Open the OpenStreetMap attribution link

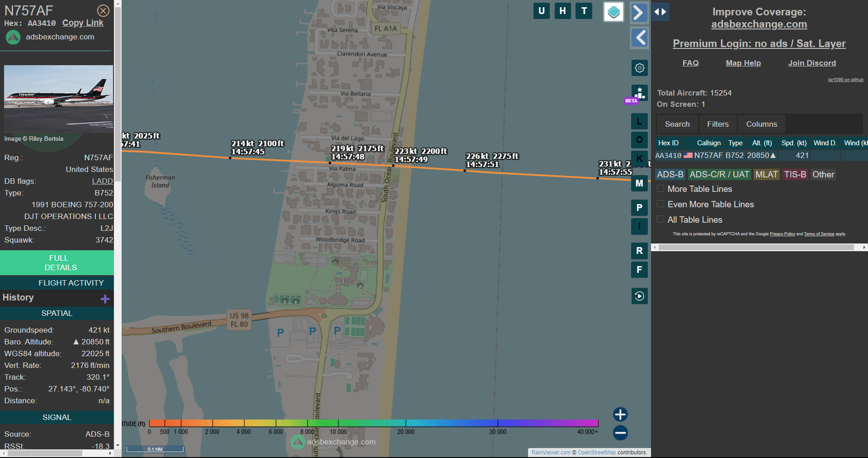[597, 453]
